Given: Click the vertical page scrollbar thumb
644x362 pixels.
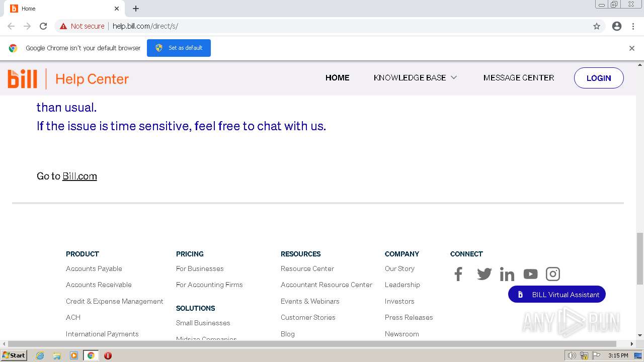Looking at the screenshot, I should coord(640,258).
